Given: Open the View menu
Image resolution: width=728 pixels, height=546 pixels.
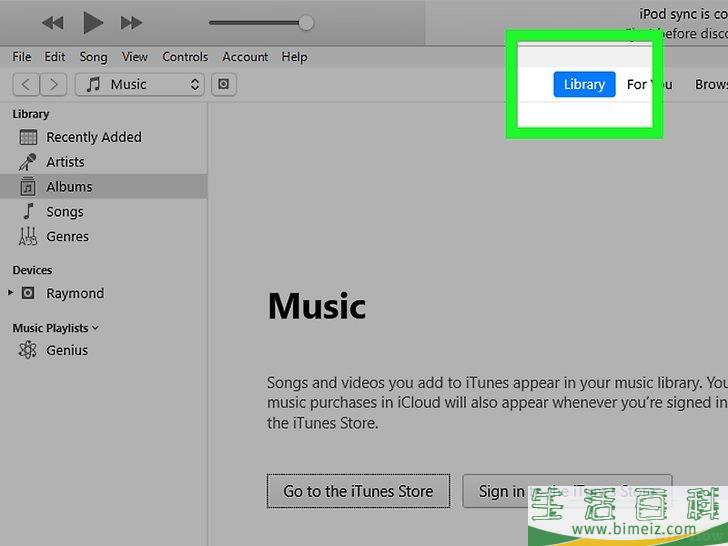Looking at the screenshot, I should pyautogui.click(x=135, y=57).
